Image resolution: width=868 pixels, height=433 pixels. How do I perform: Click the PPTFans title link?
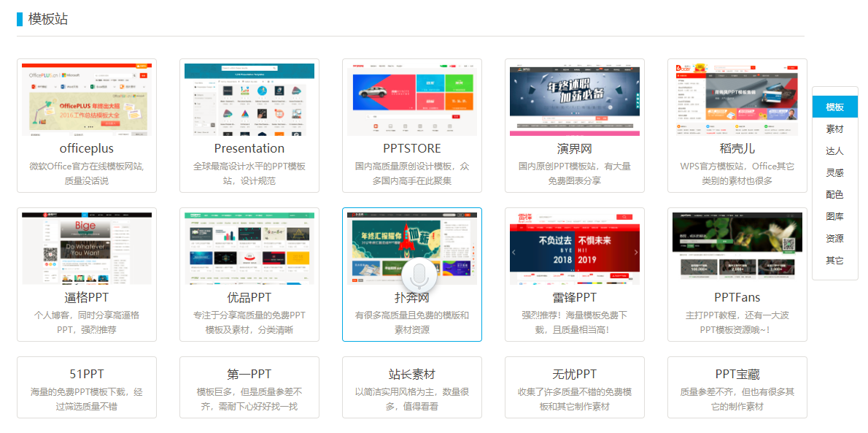click(737, 298)
